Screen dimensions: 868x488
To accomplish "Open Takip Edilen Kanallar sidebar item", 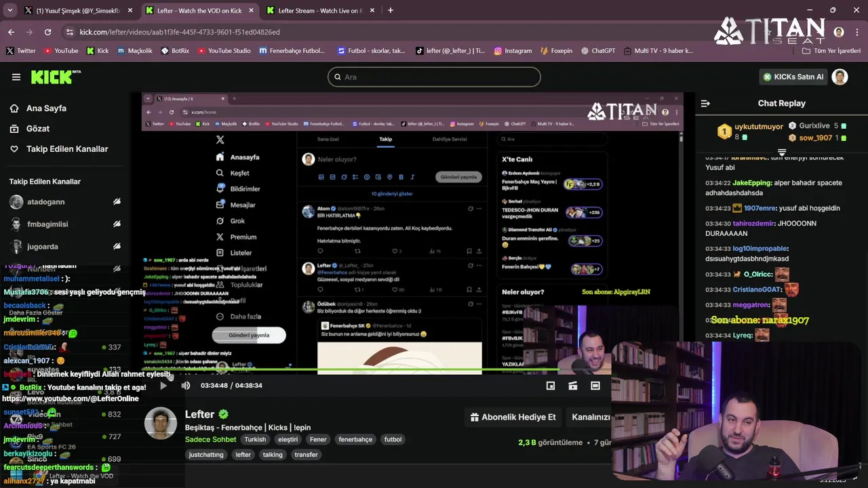I will point(59,149).
